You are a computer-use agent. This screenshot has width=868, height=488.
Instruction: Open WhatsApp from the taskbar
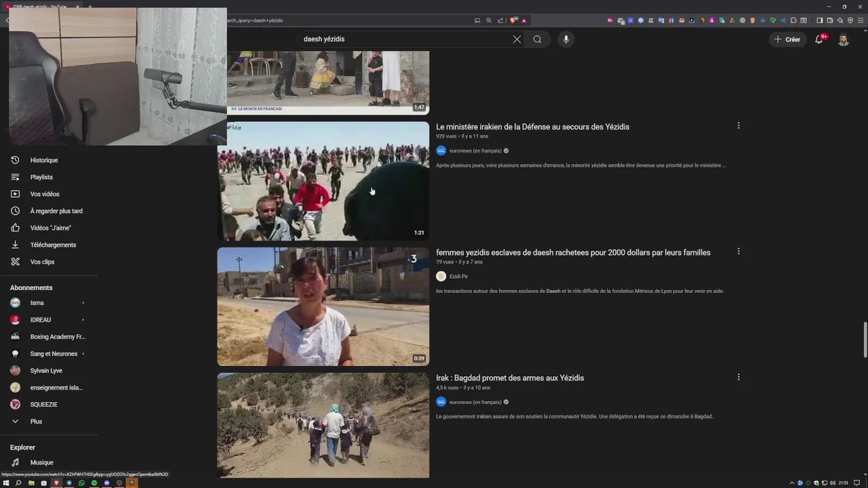point(81,483)
